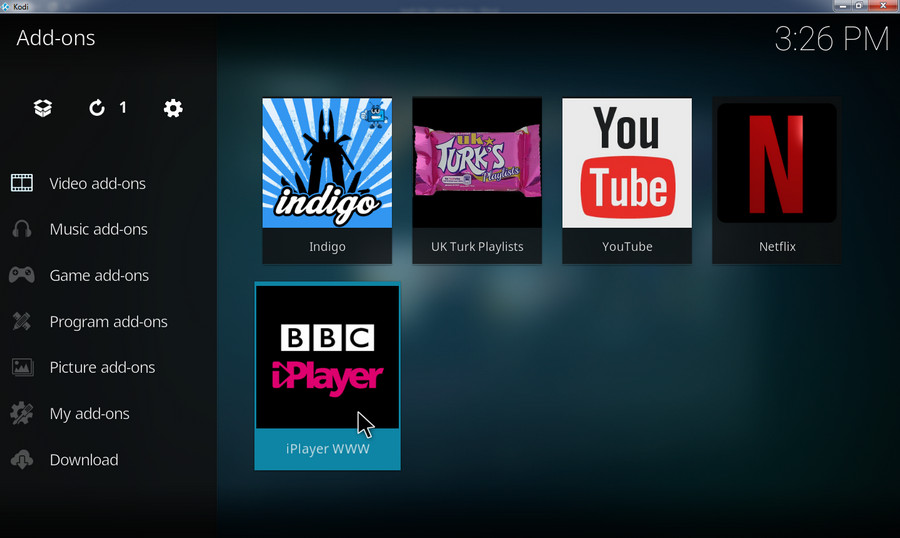Click the available updates refresh icon

pos(97,108)
